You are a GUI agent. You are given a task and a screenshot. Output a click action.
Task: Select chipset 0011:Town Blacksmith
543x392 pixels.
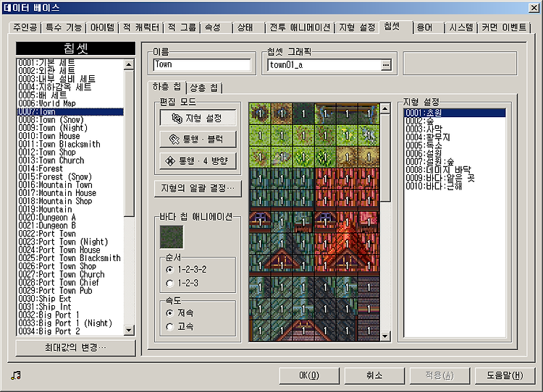pos(70,144)
